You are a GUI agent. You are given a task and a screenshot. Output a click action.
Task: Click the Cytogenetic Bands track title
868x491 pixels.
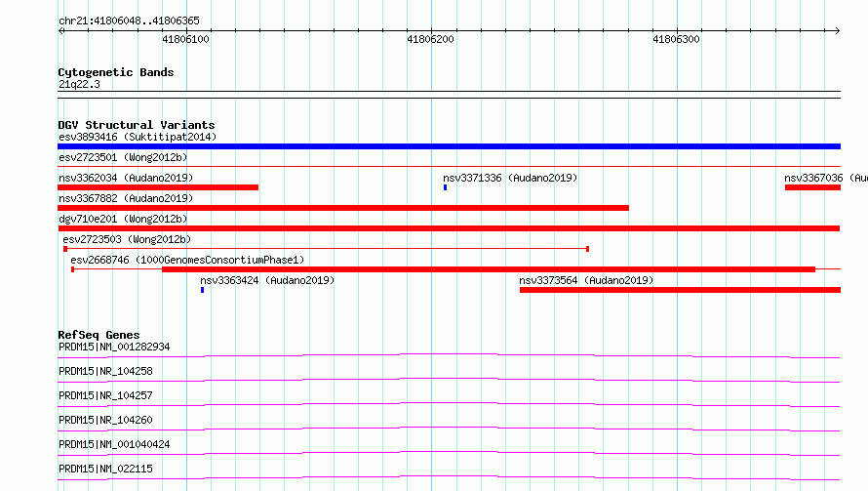click(x=116, y=72)
